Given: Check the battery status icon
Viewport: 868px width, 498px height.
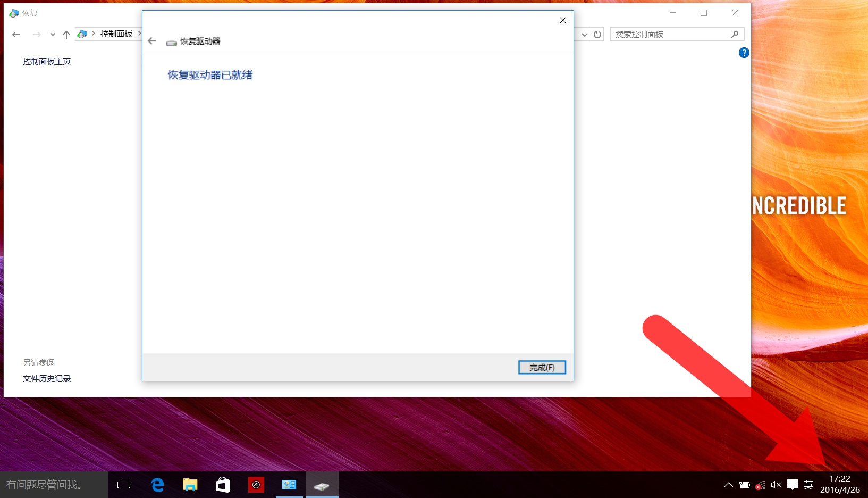Looking at the screenshot, I should click(x=744, y=485).
